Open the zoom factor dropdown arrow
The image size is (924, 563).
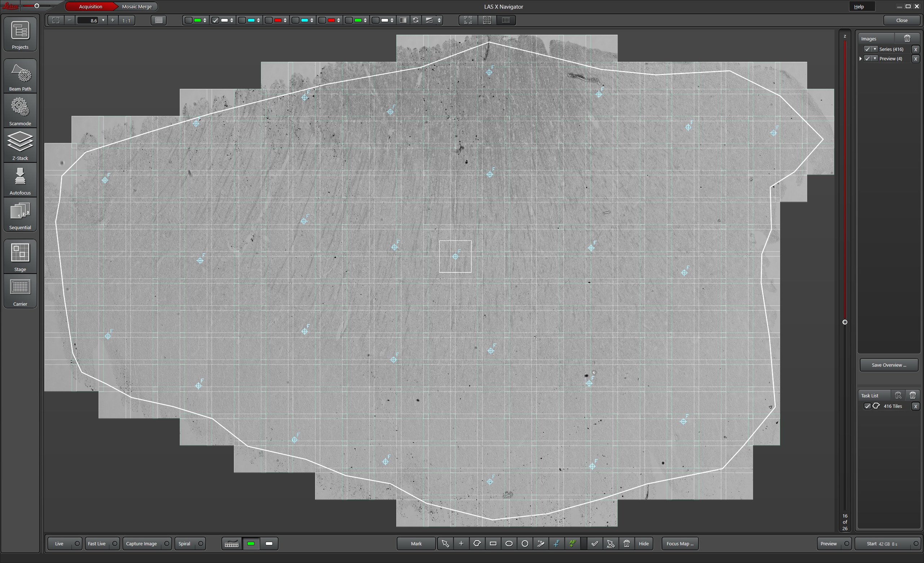tap(103, 20)
